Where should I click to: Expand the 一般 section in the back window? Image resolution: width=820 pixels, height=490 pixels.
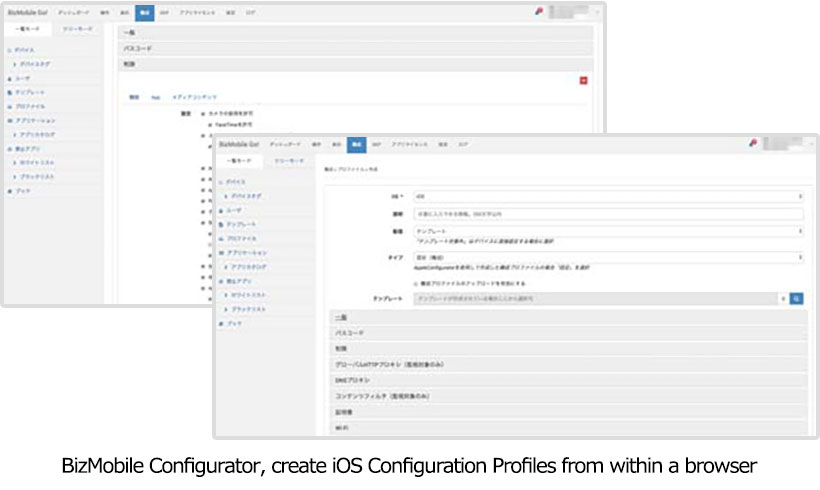356,32
